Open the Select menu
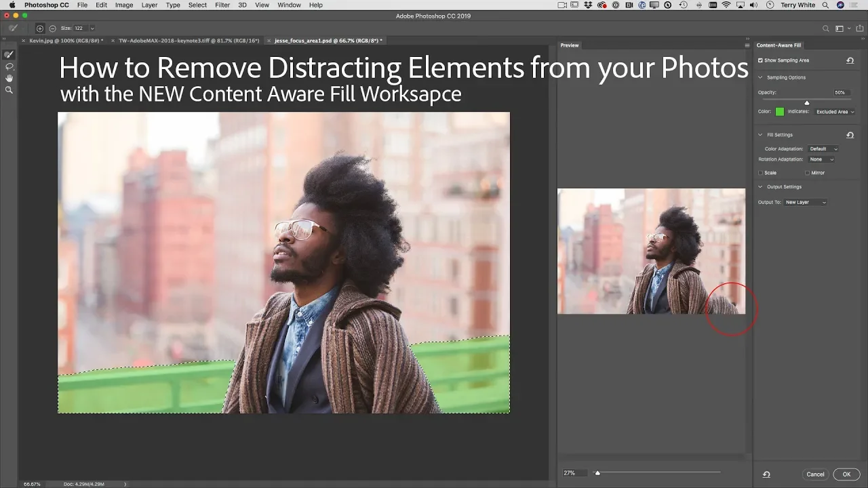This screenshot has height=488, width=868. pyautogui.click(x=197, y=5)
